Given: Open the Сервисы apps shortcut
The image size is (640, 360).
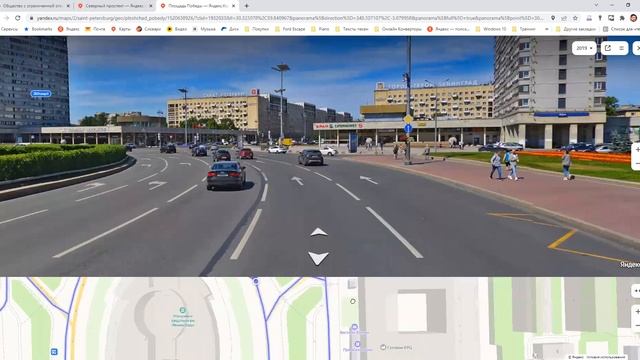Looking at the screenshot, I should click(x=9, y=29).
